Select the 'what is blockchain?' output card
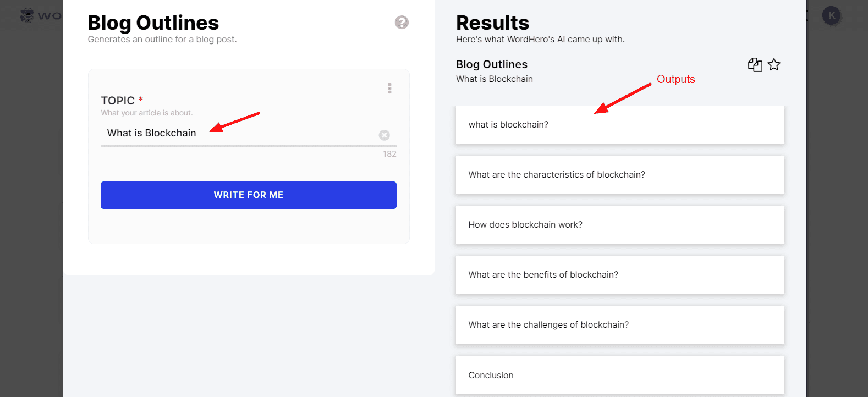 (620, 125)
